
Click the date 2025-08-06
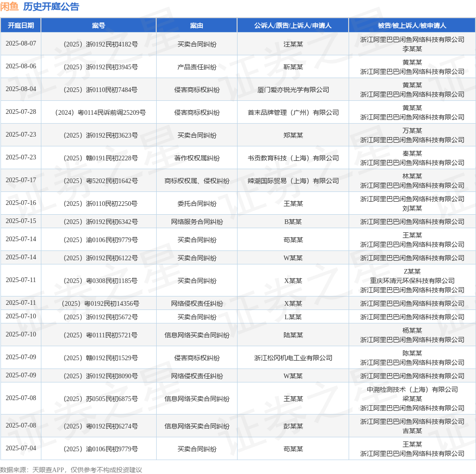click(x=21, y=66)
